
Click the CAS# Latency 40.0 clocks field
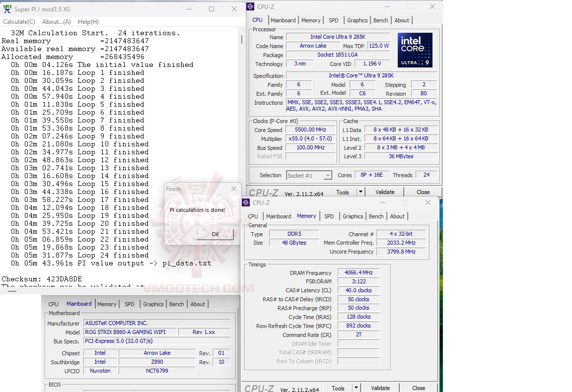[x=358, y=291]
